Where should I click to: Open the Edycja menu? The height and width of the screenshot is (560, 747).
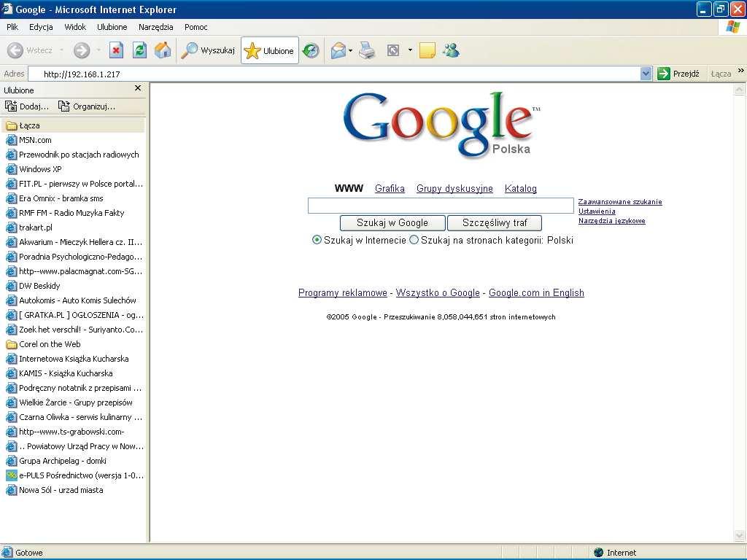41,27
